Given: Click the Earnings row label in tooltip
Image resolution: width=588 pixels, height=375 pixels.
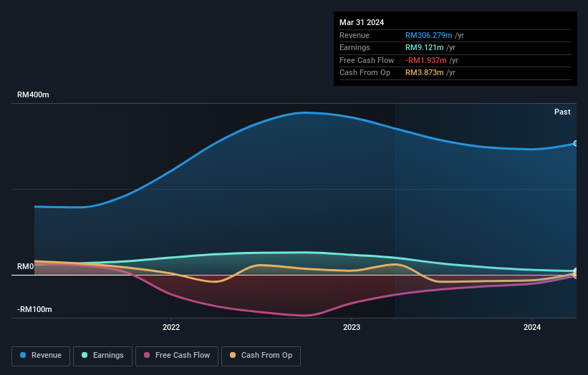Looking at the screenshot, I should click(355, 47).
